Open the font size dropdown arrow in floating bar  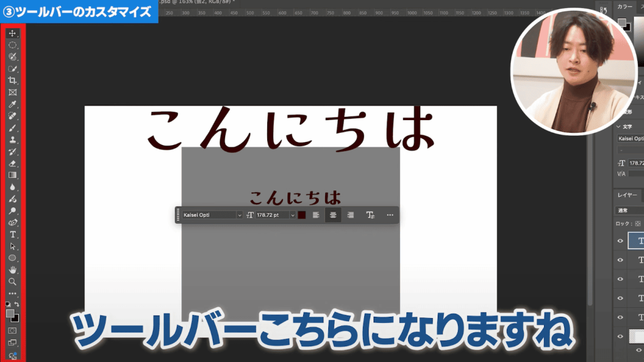click(x=292, y=215)
